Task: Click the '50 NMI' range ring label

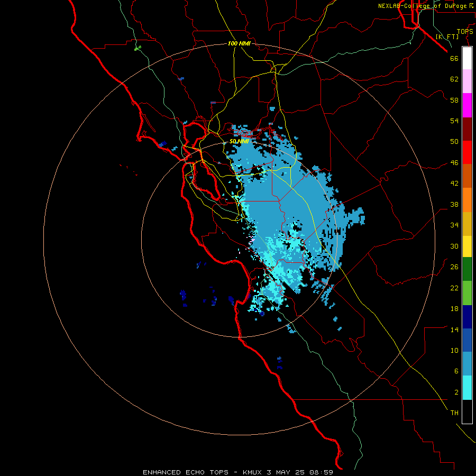Action: coord(239,141)
